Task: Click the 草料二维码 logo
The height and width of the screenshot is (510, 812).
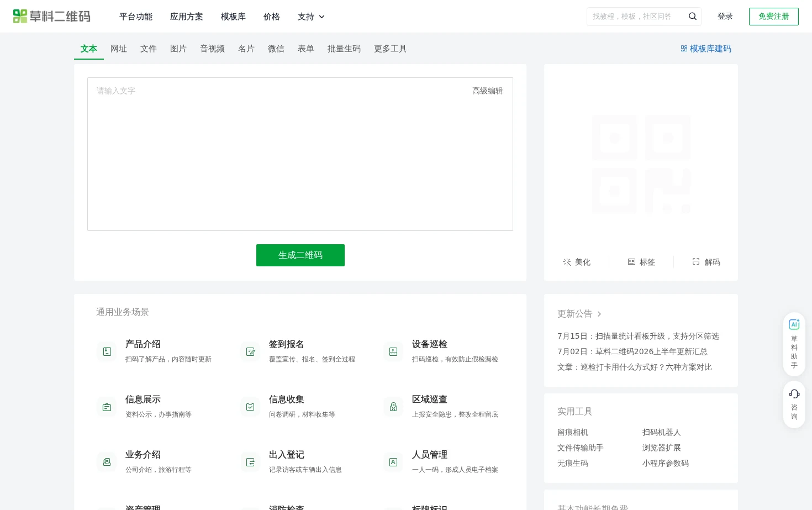Action: [52, 17]
